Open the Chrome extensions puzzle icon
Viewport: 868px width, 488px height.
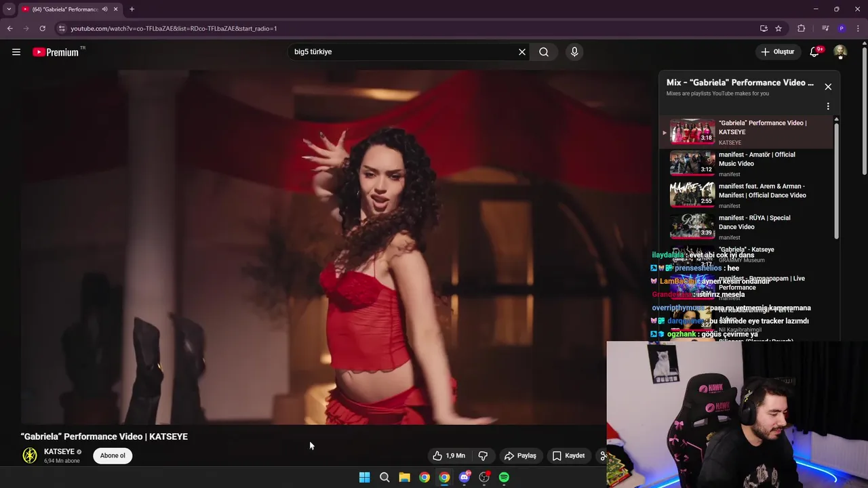coord(802,28)
